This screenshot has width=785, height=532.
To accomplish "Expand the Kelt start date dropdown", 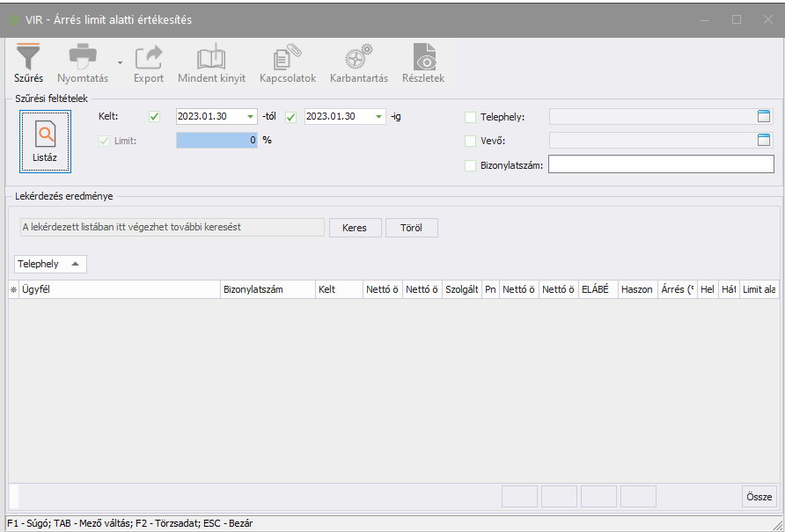I will (x=250, y=117).
